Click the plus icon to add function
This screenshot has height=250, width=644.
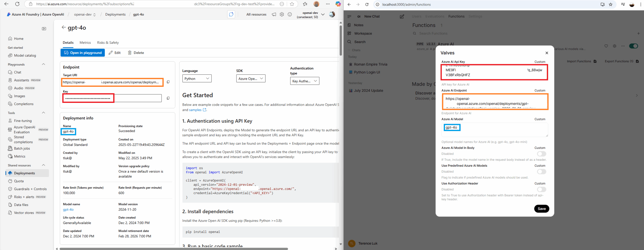click(x=638, y=33)
